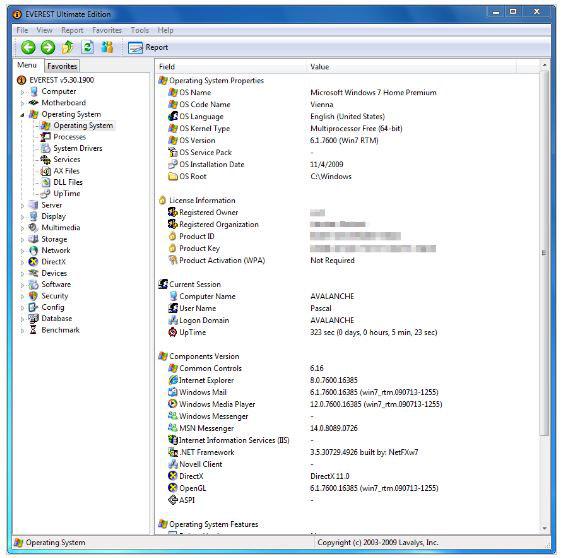This screenshot has width=562, height=558.
Task: Expand the DirectX tree node
Action: pyautogui.click(x=22, y=262)
